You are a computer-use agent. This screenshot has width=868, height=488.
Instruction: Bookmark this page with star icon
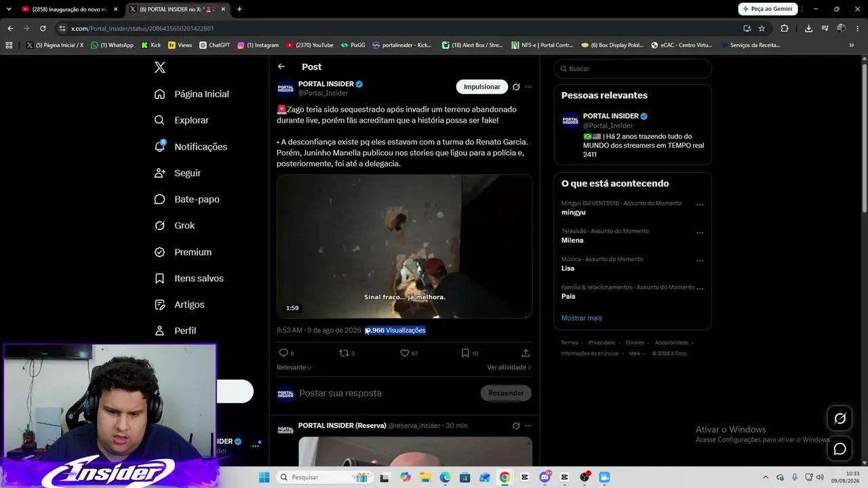point(762,28)
